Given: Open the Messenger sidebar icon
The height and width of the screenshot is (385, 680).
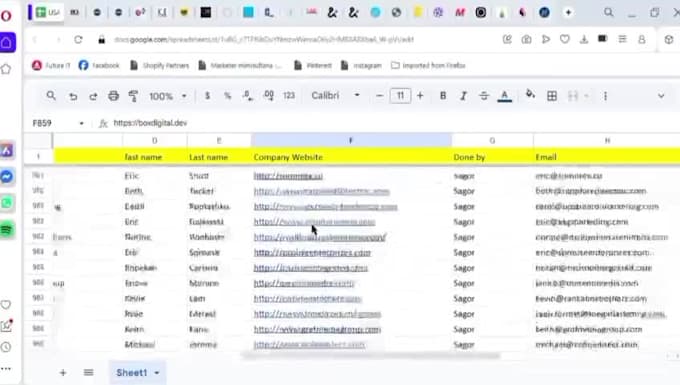Looking at the screenshot, I should [7, 177].
